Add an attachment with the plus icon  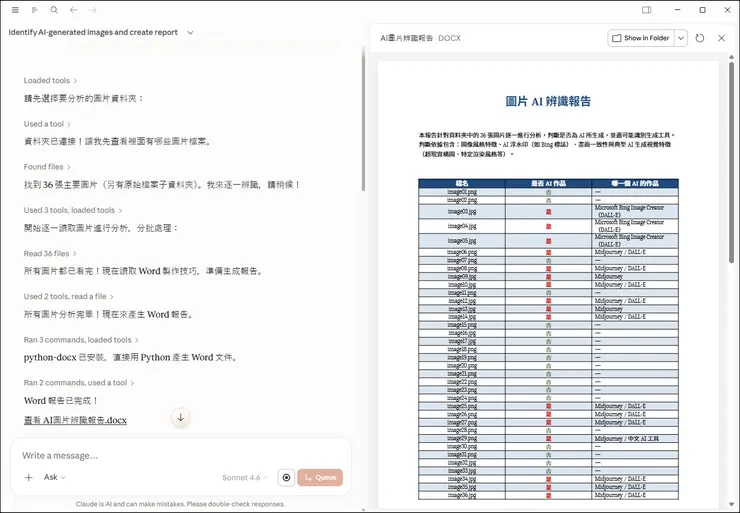(29, 478)
